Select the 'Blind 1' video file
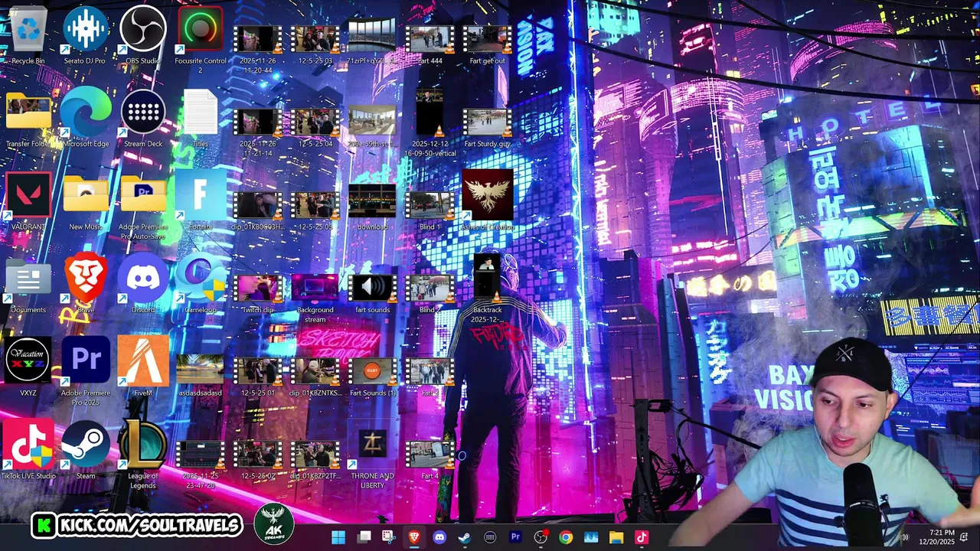980x551 pixels. coord(430,210)
